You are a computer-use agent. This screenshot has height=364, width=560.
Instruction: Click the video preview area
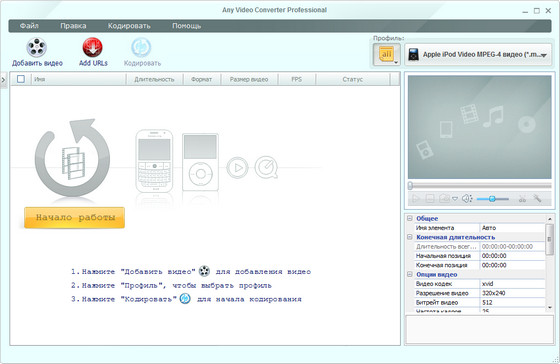click(480, 127)
